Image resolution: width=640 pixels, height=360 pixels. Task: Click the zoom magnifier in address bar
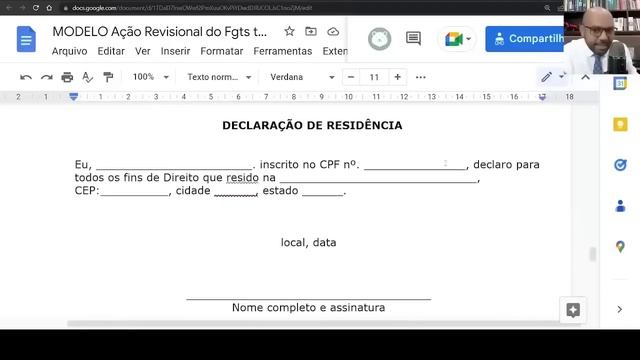[547, 8]
